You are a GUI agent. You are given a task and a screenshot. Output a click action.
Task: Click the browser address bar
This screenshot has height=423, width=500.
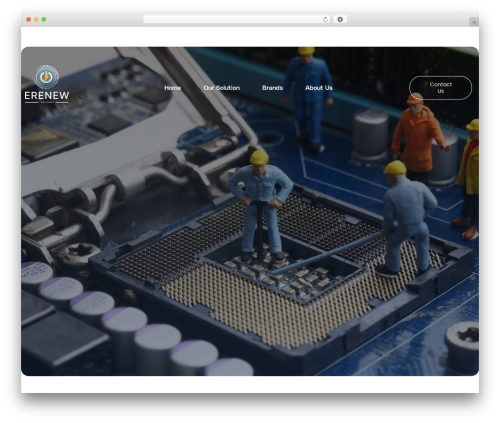coord(237,19)
